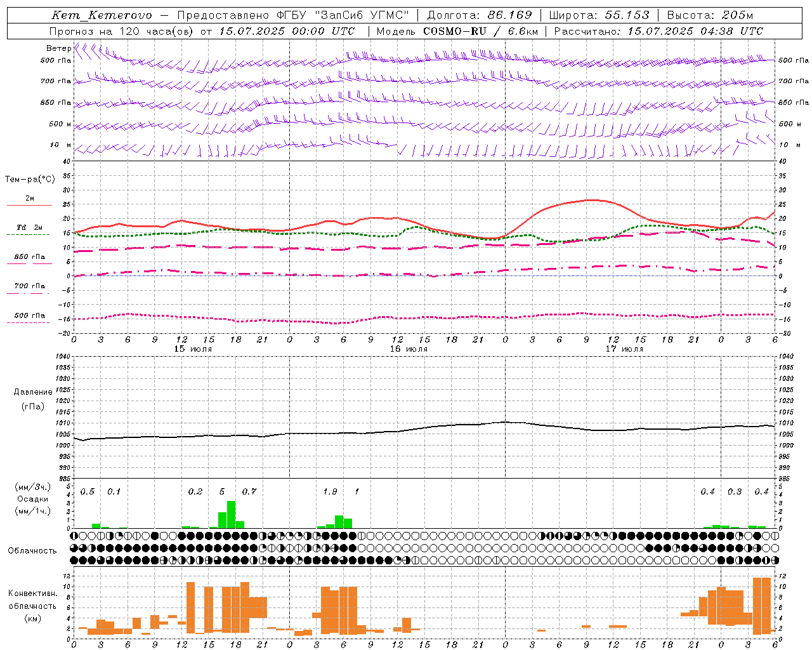
Task: Click the (мм/3ч.) precipitation unit label
Action: (x=32, y=487)
